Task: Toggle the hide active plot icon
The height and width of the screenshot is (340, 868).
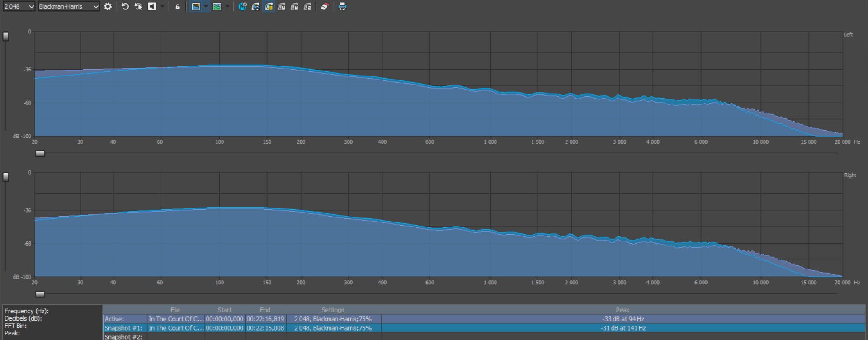Action: click(x=243, y=6)
